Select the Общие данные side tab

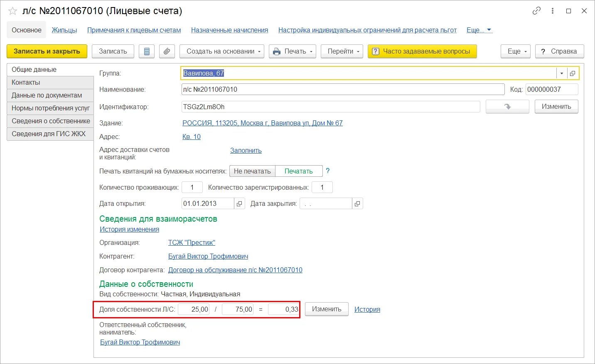click(x=50, y=70)
